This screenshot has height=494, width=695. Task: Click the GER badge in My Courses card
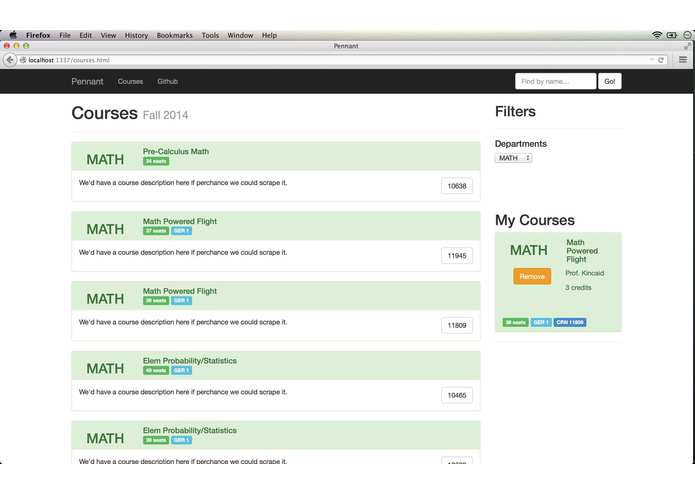pos(541,323)
